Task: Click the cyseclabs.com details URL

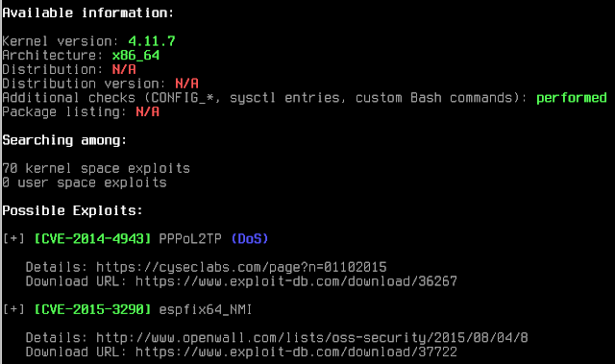Action: [x=241, y=268]
